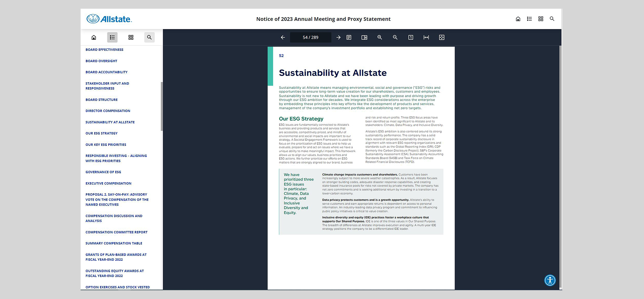Click the Our ESG Strategy heading in page
The image size is (644, 299).
(x=301, y=119)
